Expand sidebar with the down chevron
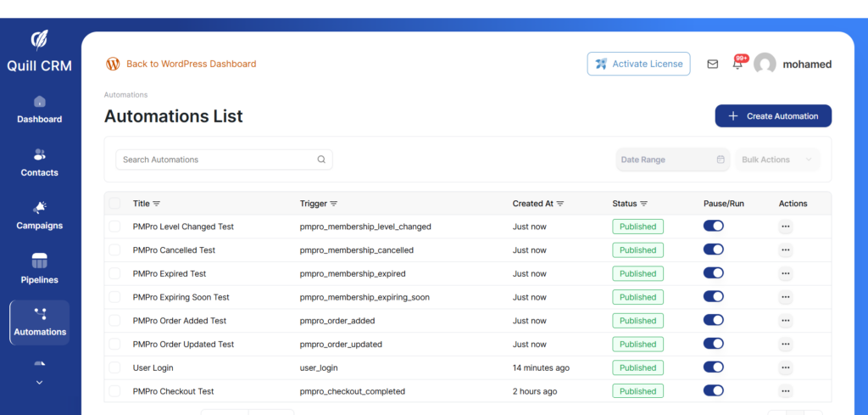The width and height of the screenshot is (868, 415). click(39, 383)
